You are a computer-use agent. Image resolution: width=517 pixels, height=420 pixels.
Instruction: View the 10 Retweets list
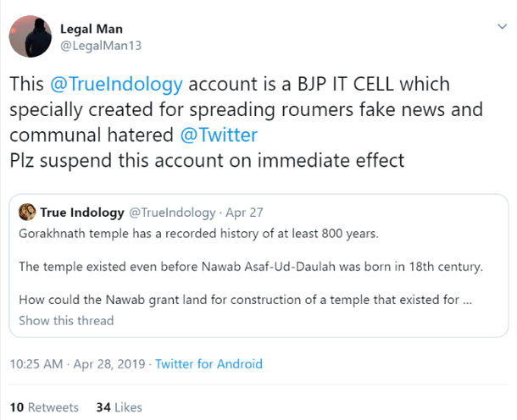[43, 407]
